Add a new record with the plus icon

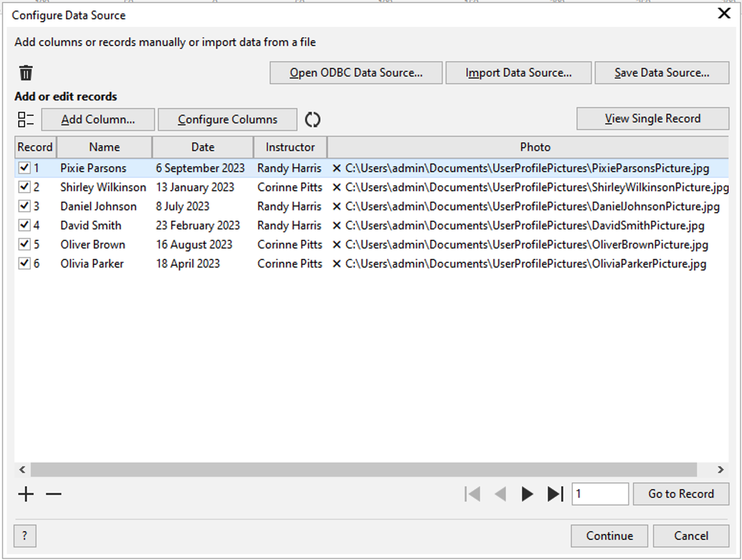coord(25,494)
